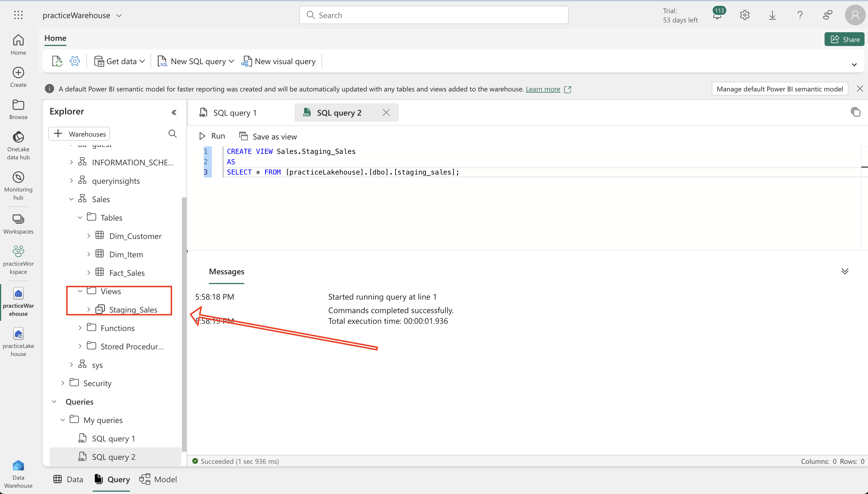Screen dimensions: 868x494
Task: Expand the ribbon with the chevron
Action: [854, 64]
